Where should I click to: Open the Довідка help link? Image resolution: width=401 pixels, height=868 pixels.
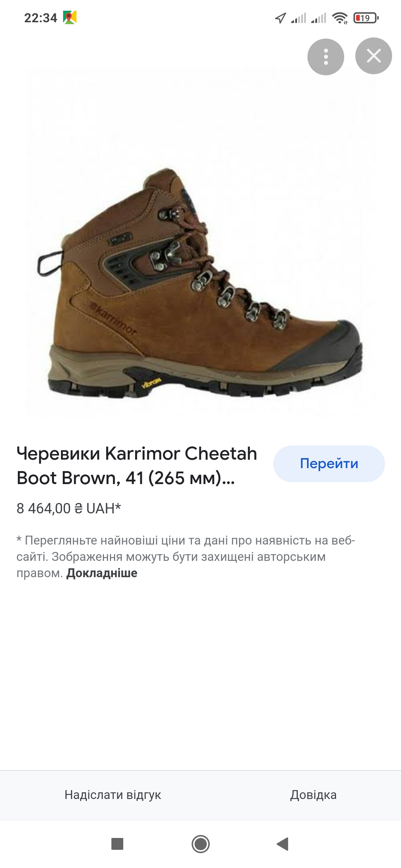point(313,795)
